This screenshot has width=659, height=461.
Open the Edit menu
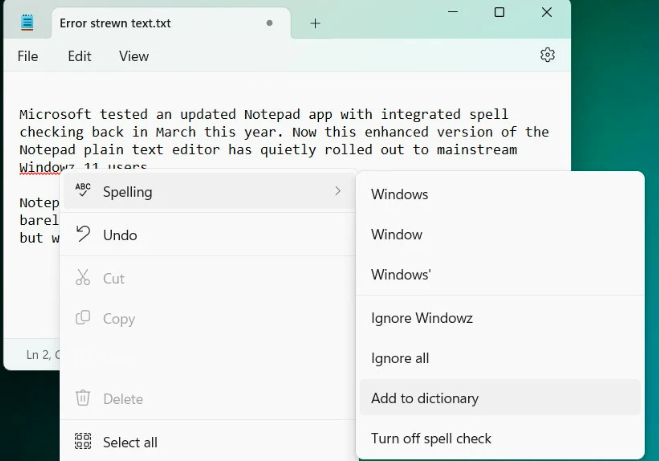click(x=79, y=56)
